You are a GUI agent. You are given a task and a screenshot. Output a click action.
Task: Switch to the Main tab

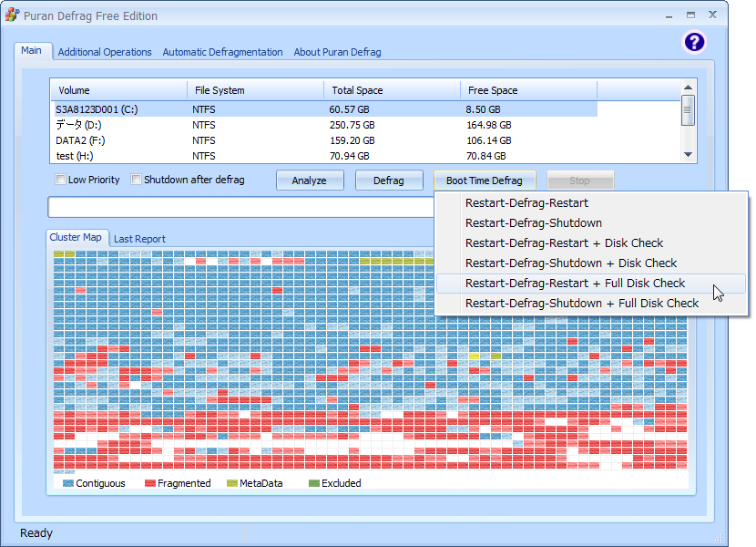click(x=31, y=51)
